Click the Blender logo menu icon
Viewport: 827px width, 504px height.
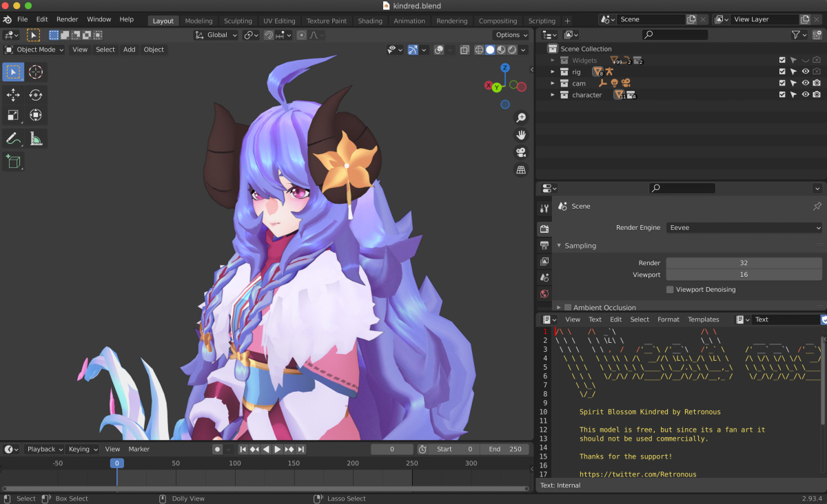pos(7,19)
